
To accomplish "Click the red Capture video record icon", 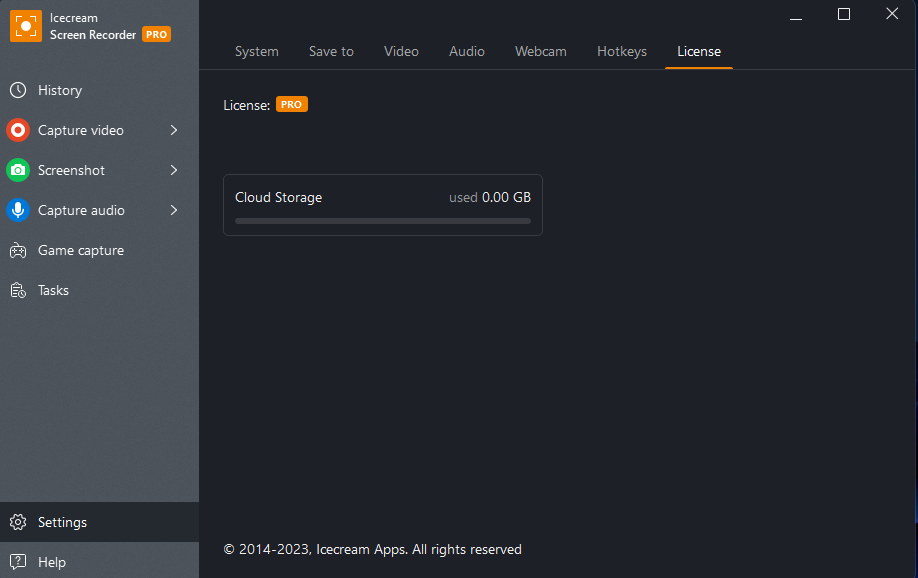I will [x=18, y=130].
